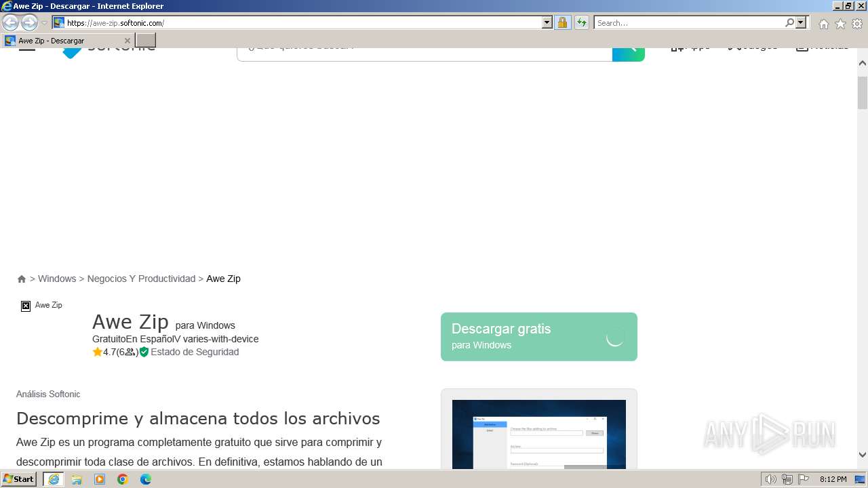Click Internet Explorer taskbar icon

click(x=54, y=479)
